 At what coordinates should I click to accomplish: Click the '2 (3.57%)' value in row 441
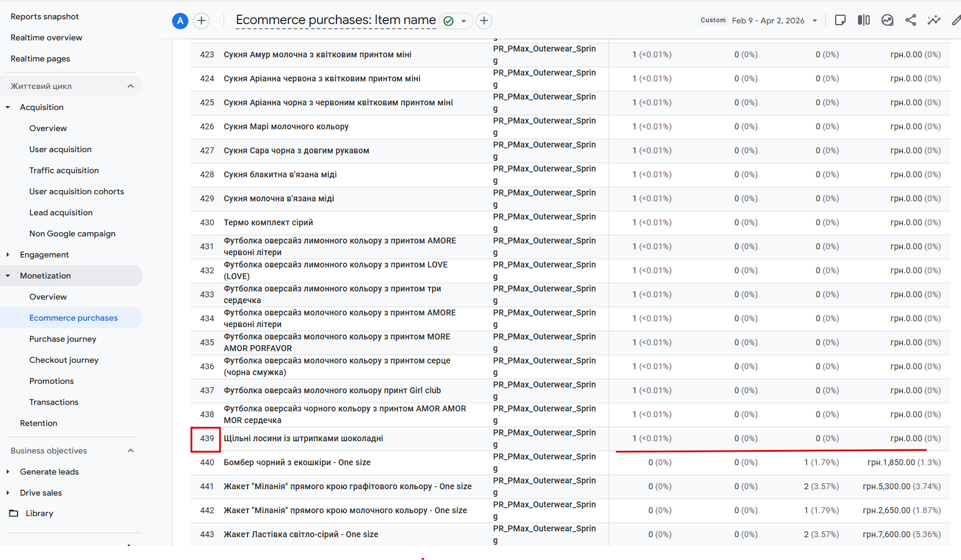[x=821, y=486]
